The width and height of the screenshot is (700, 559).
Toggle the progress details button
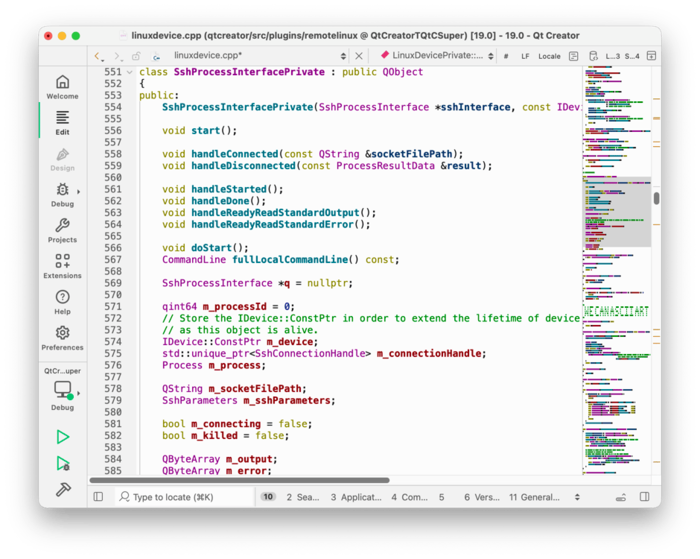point(622,497)
